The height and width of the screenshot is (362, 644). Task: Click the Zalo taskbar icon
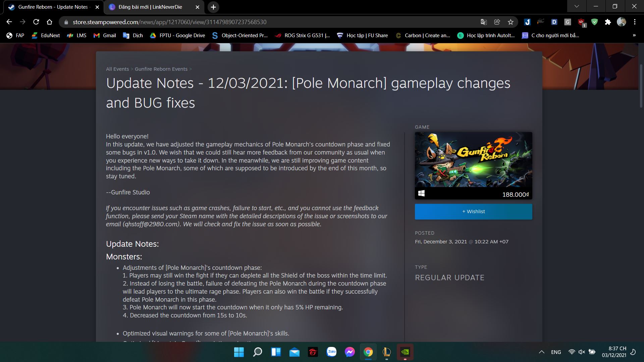point(331,352)
